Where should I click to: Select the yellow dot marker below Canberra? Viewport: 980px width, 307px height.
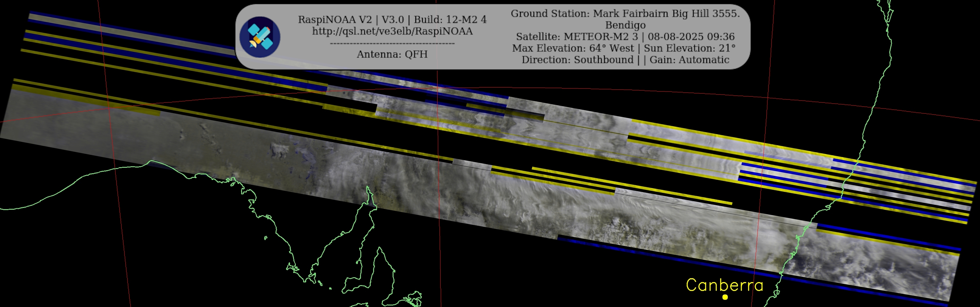click(725, 297)
